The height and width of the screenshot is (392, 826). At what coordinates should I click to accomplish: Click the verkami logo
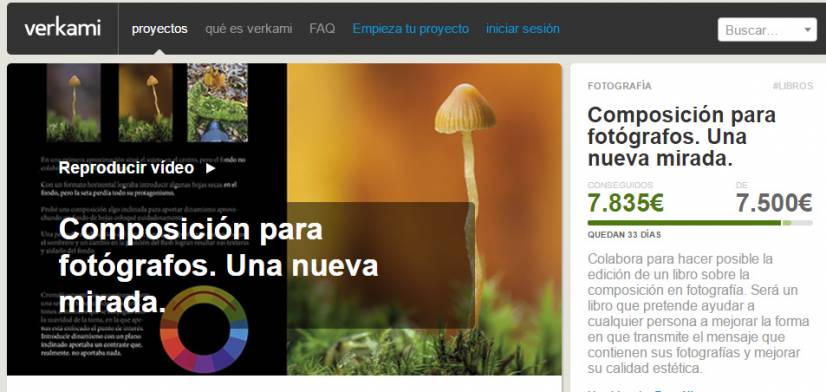(62, 28)
